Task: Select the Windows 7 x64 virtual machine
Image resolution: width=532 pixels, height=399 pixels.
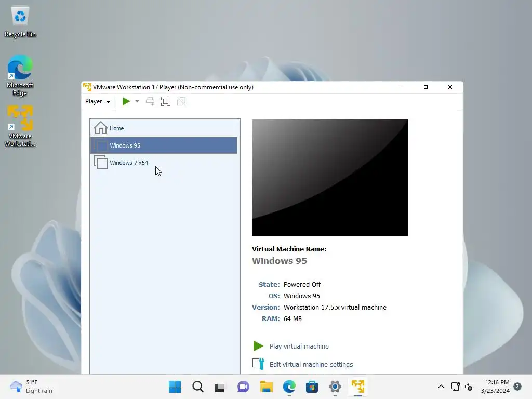Action: tap(164, 163)
